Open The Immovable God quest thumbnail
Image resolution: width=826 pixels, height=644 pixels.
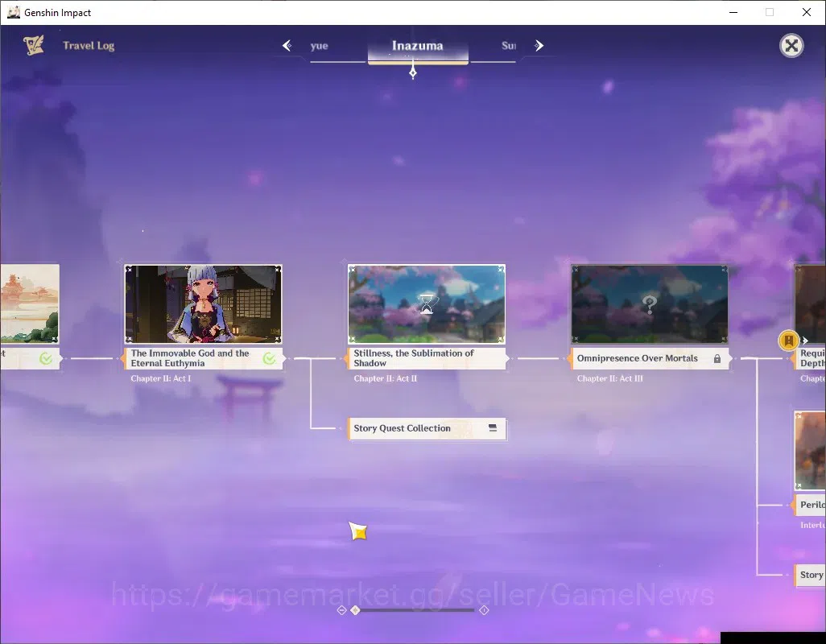click(x=204, y=304)
